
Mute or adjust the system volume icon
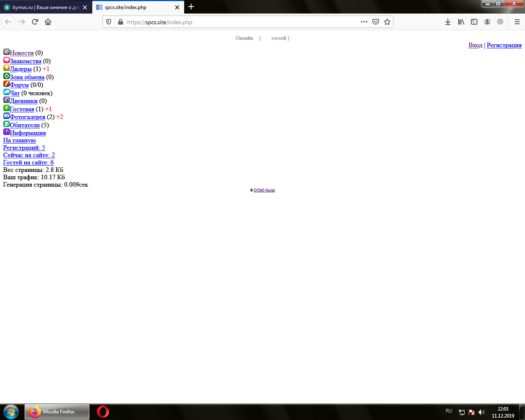point(482,412)
